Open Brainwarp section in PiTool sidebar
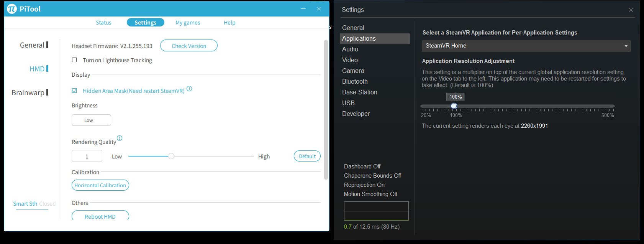 pyautogui.click(x=30, y=92)
